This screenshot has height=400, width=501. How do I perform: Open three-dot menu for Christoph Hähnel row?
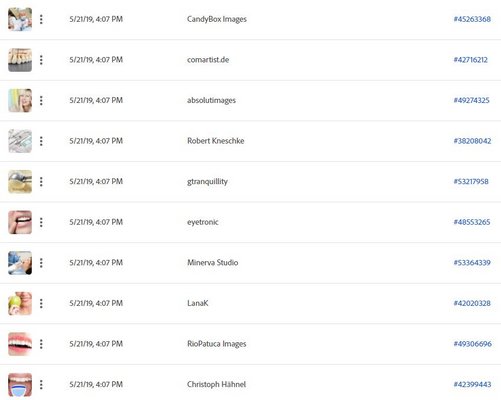tap(41, 385)
